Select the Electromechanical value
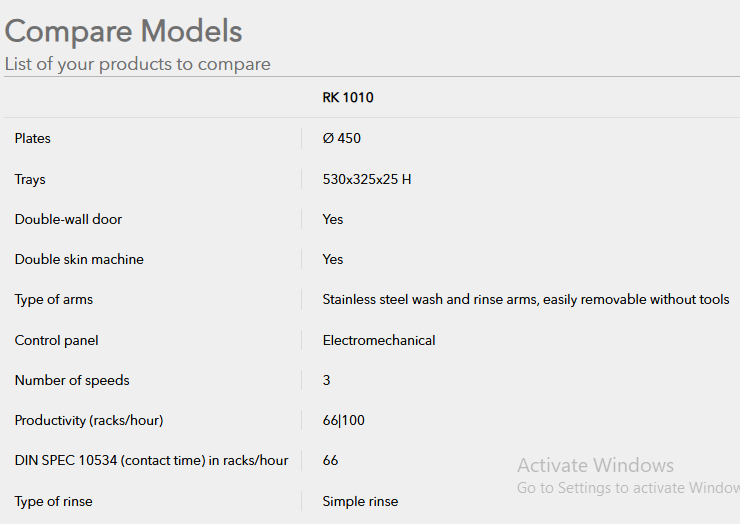740x524 pixels. (379, 340)
